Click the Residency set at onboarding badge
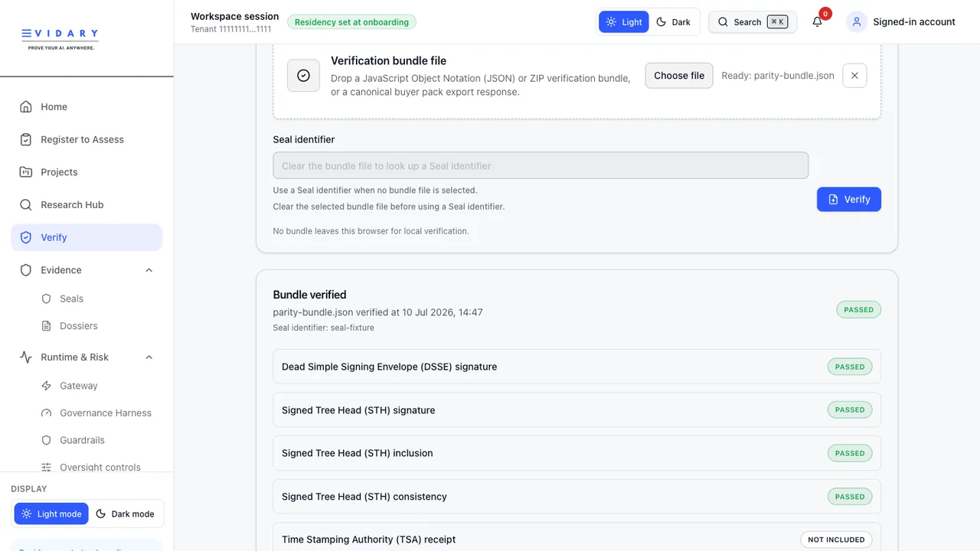The image size is (980, 551). [352, 22]
